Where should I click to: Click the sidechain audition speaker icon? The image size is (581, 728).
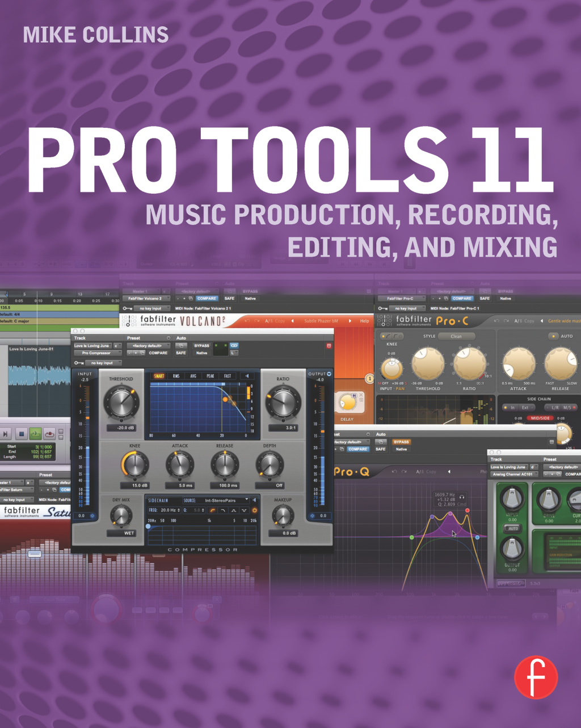pos(255,500)
